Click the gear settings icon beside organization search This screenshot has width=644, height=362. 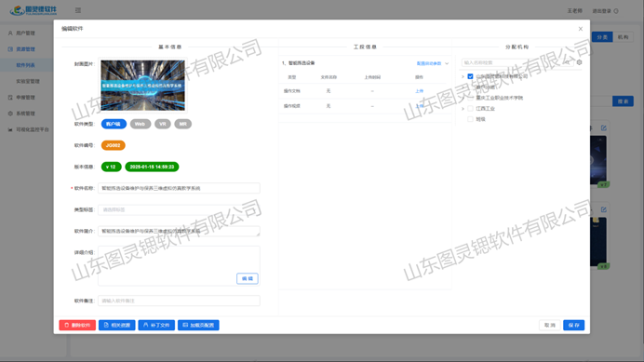pos(579,62)
